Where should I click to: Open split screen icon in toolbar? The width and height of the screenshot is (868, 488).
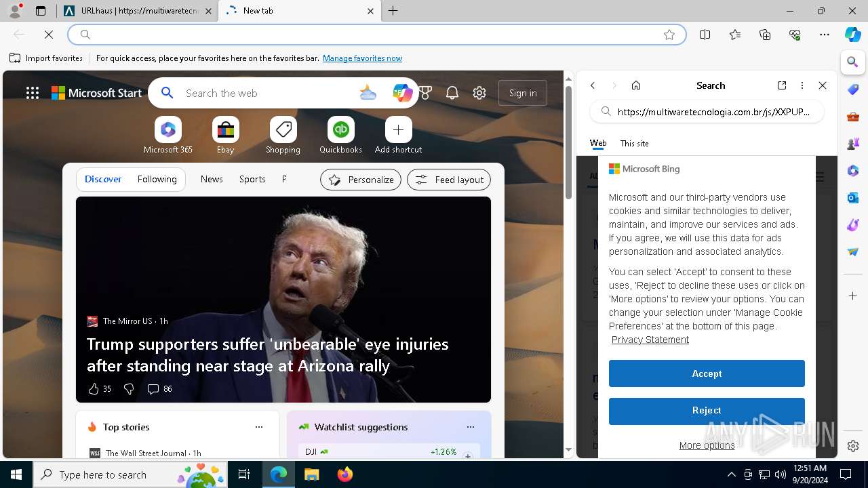(x=705, y=35)
